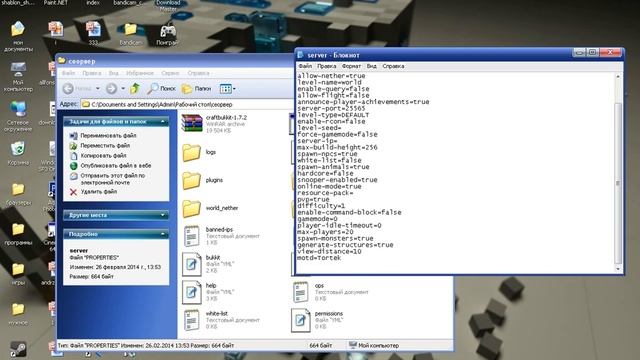Open Back button history dropdown arrow
Screen dimensions: 640x360
(98, 88)
